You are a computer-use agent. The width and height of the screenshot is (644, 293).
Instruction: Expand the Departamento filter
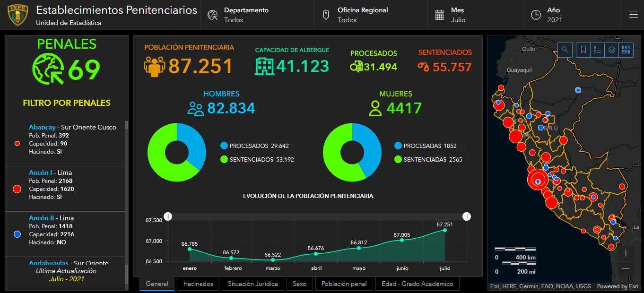(257, 15)
